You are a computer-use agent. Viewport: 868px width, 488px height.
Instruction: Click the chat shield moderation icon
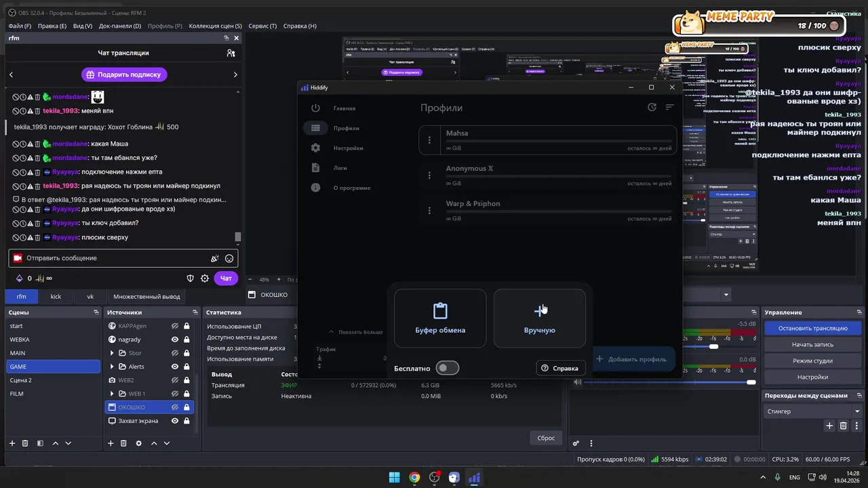tap(191, 278)
